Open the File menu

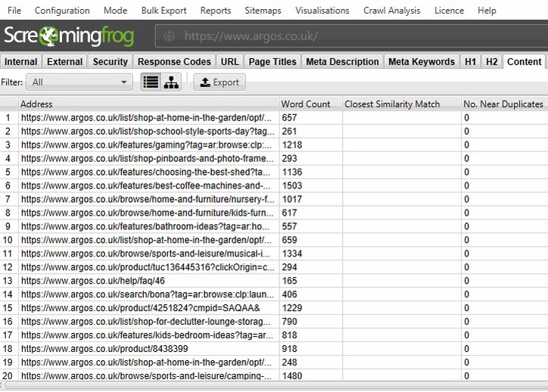tap(14, 11)
